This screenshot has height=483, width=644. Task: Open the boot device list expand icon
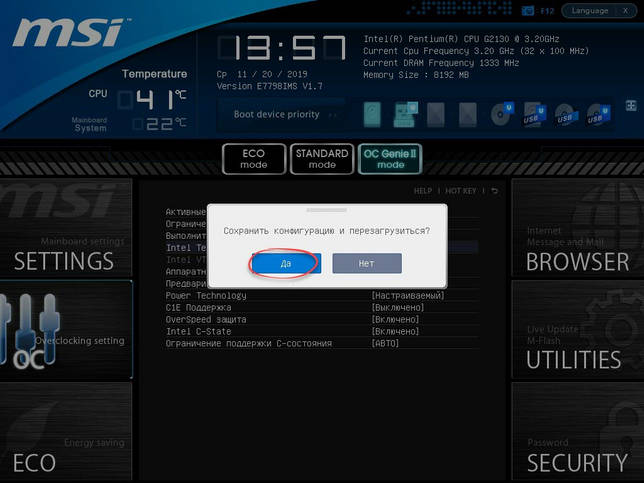[631, 106]
